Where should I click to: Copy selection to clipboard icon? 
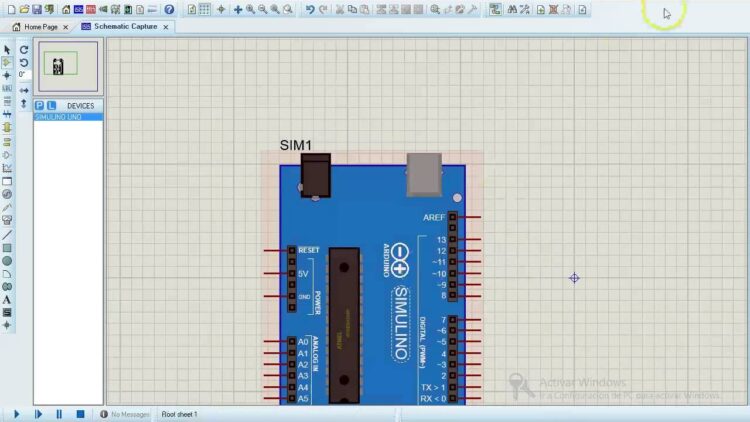tap(352, 10)
